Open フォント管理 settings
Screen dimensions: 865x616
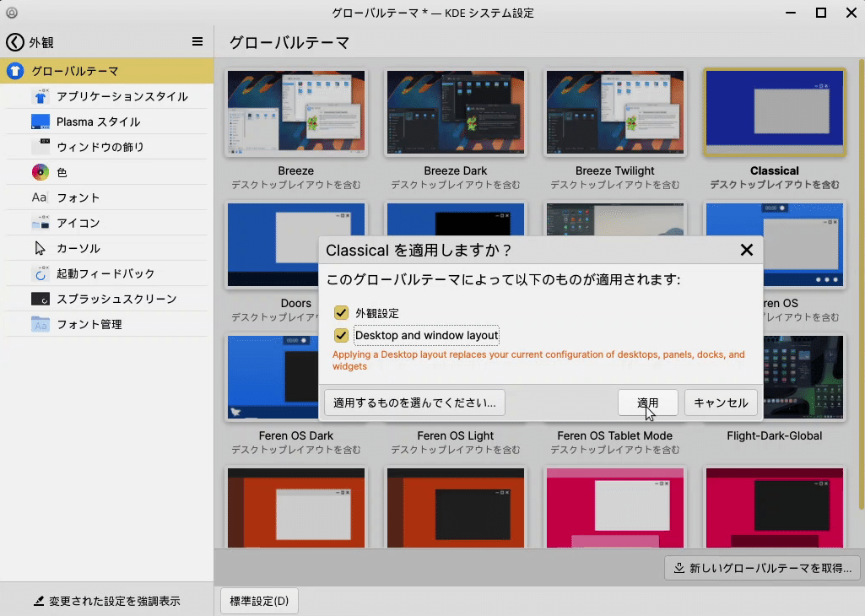pyautogui.click(x=107, y=324)
